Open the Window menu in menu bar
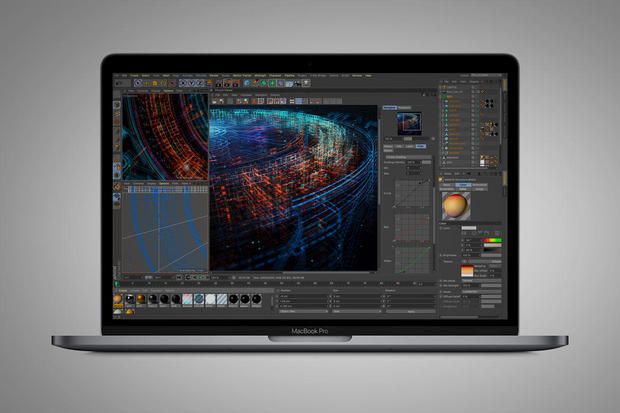Viewport: 620px width, 413px height. [357, 76]
